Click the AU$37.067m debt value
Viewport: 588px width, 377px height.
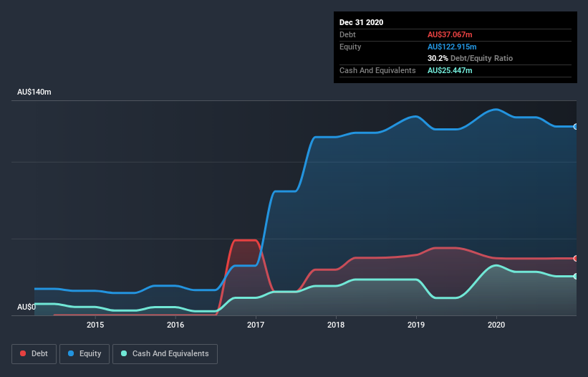pos(450,34)
